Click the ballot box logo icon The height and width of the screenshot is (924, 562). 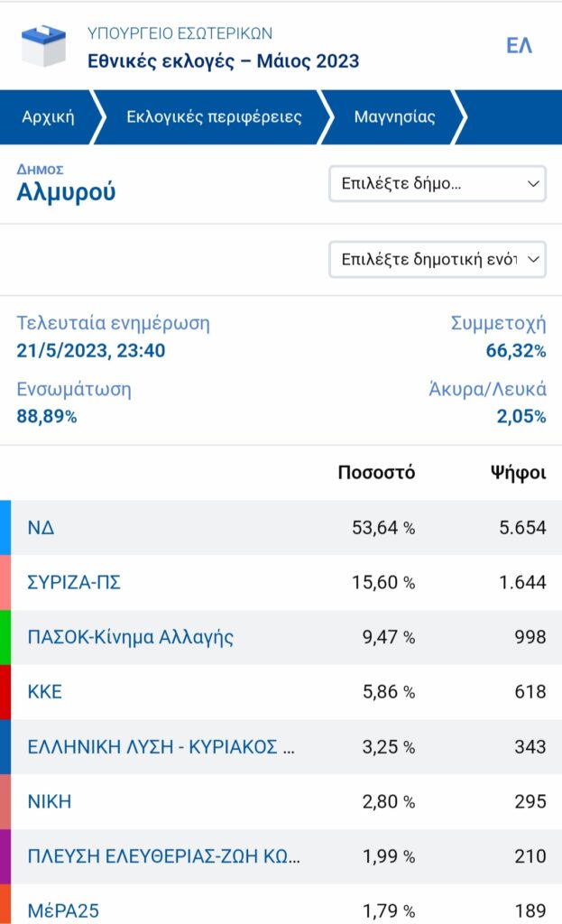pyautogui.click(x=43, y=46)
